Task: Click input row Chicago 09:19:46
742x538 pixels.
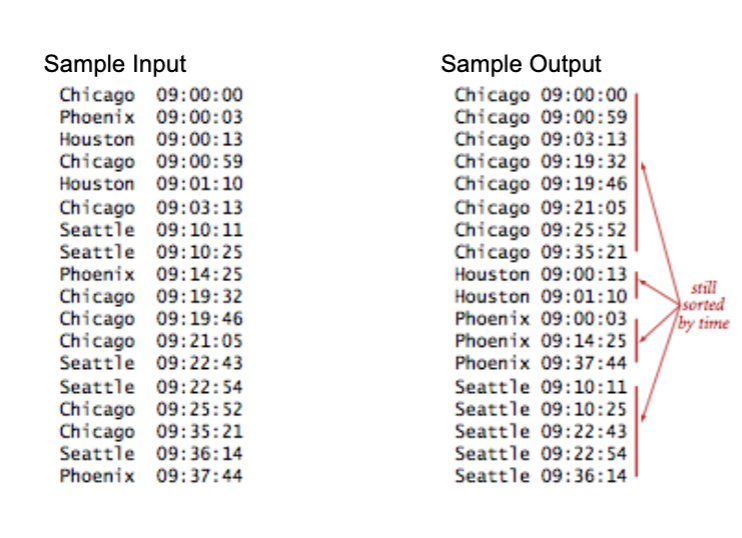Action: 151,318
